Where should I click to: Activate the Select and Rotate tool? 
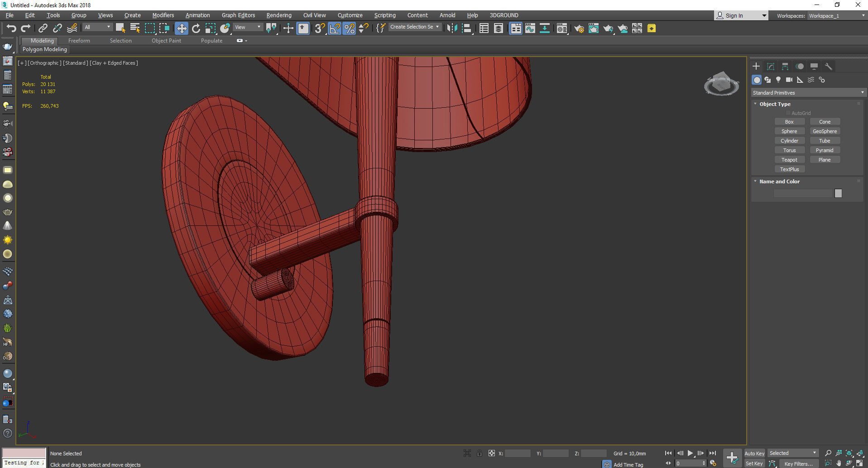pyautogui.click(x=196, y=29)
